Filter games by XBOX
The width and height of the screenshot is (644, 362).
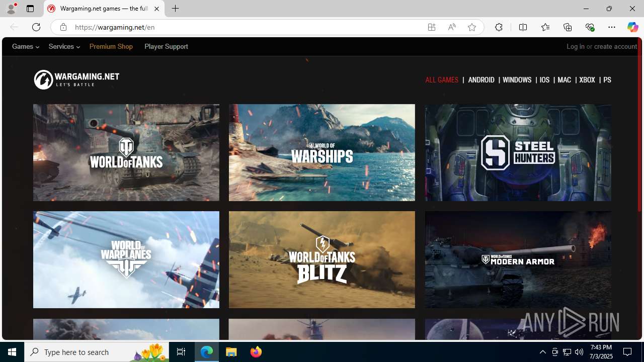click(x=587, y=80)
